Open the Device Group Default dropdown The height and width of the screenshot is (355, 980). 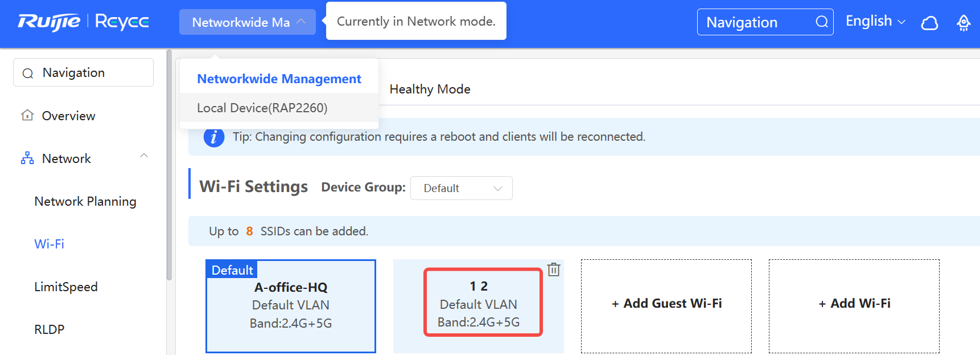(x=461, y=188)
